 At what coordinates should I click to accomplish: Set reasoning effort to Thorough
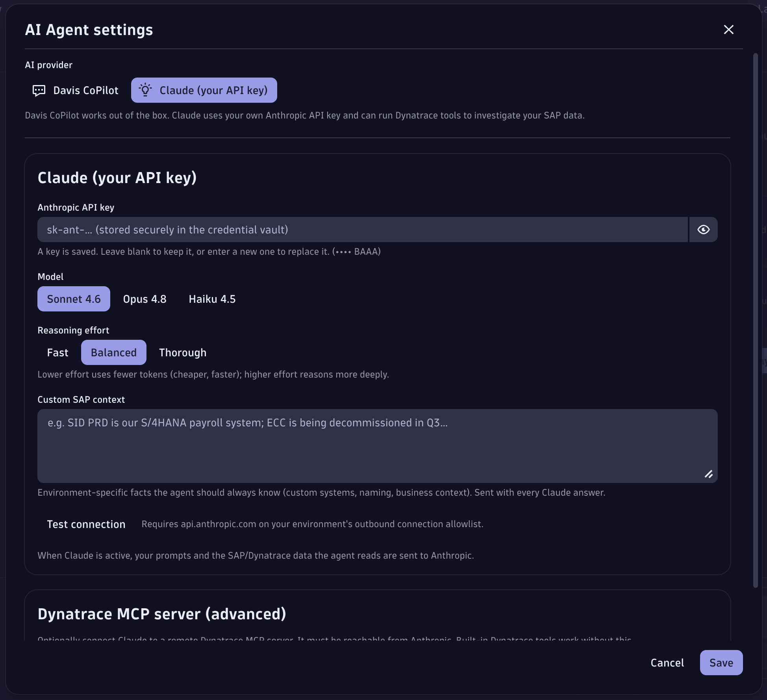pos(183,352)
